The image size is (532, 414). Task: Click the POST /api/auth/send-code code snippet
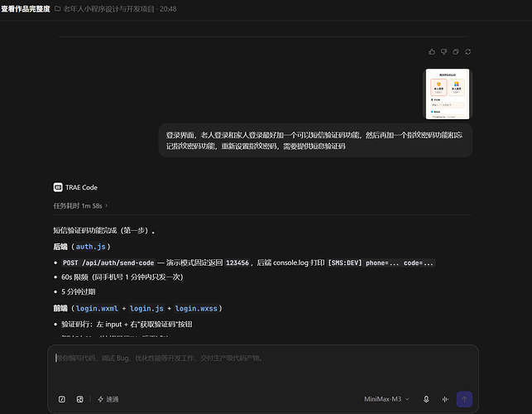point(108,262)
